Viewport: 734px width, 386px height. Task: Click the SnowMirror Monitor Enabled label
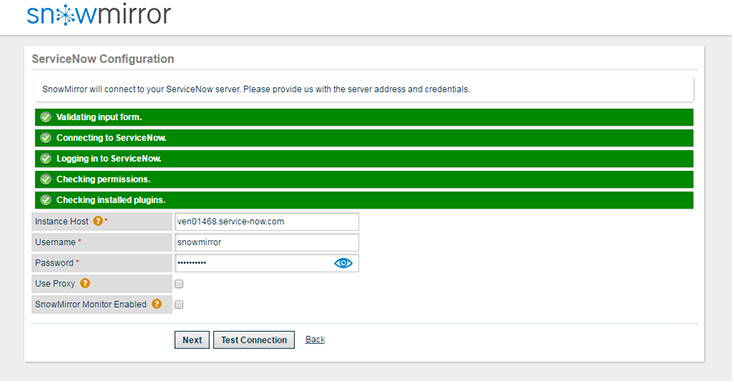click(x=91, y=304)
